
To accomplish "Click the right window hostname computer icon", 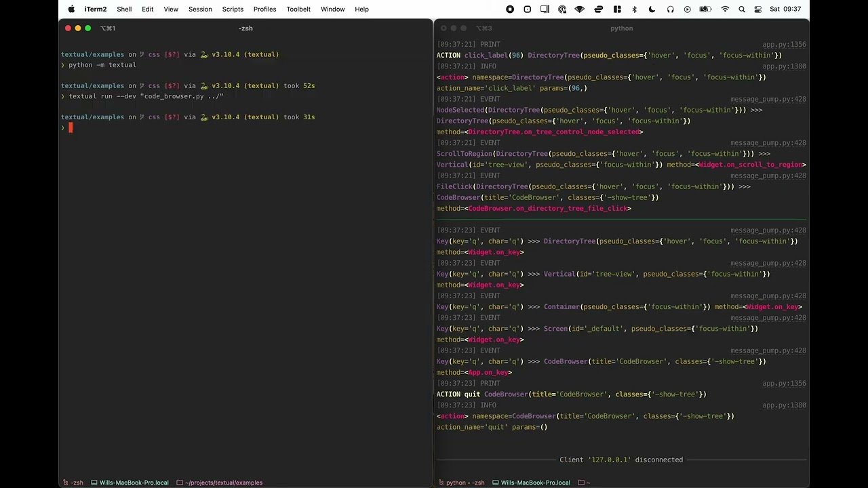I will [x=496, y=483].
